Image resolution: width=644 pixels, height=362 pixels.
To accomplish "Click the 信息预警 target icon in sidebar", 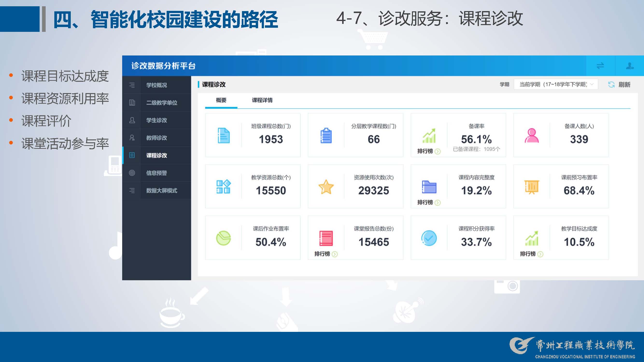I will tap(132, 173).
